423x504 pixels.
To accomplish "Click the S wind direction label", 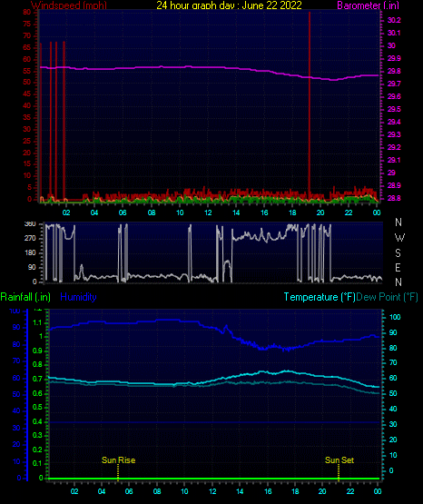I will (x=398, y=253).
